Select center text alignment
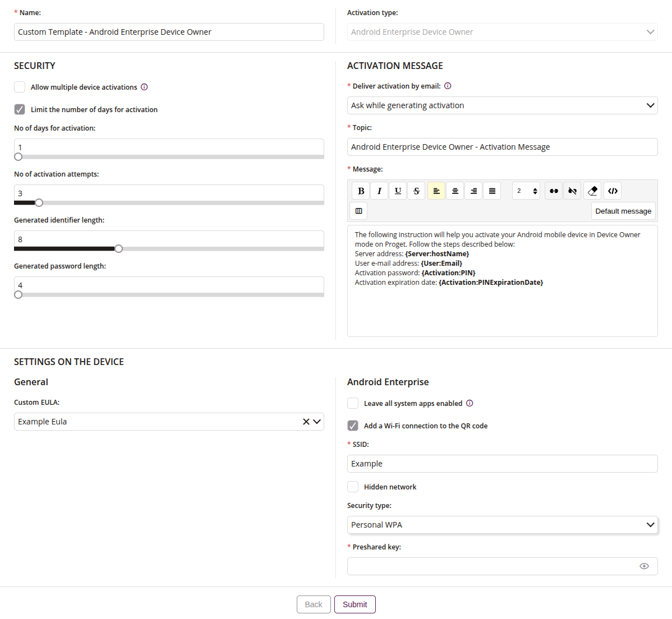 [455, 191]
